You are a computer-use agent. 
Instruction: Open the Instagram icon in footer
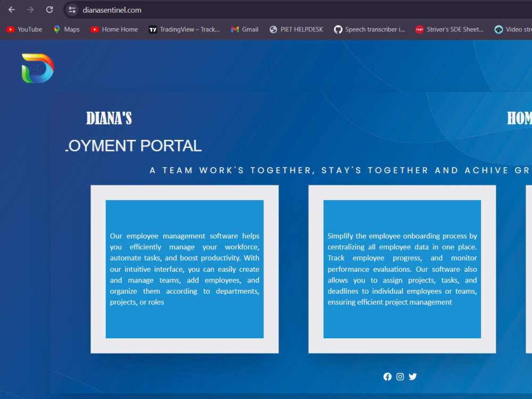click(x=400, y=377)
